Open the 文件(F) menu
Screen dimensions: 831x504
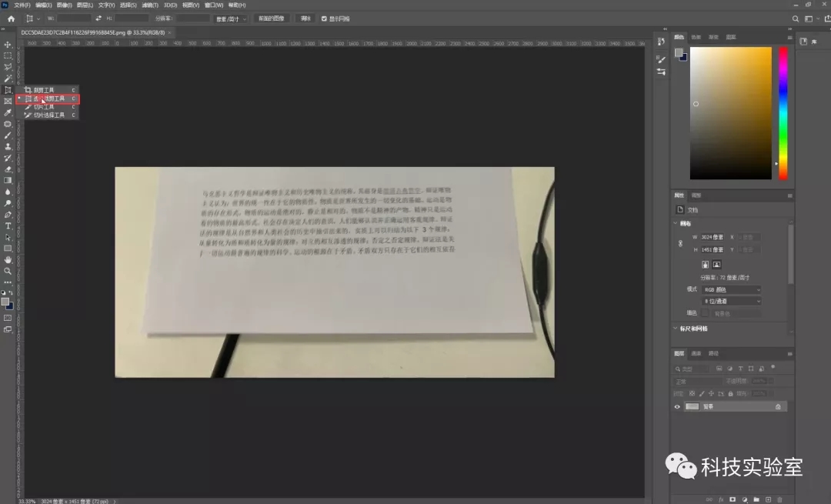[x=22, y=5]
